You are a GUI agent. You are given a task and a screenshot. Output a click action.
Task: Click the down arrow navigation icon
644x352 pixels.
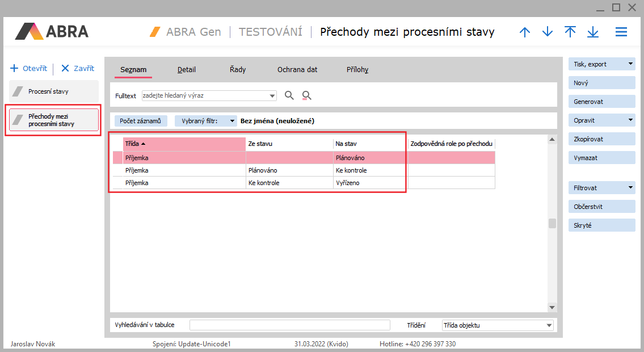coord(548,32)
